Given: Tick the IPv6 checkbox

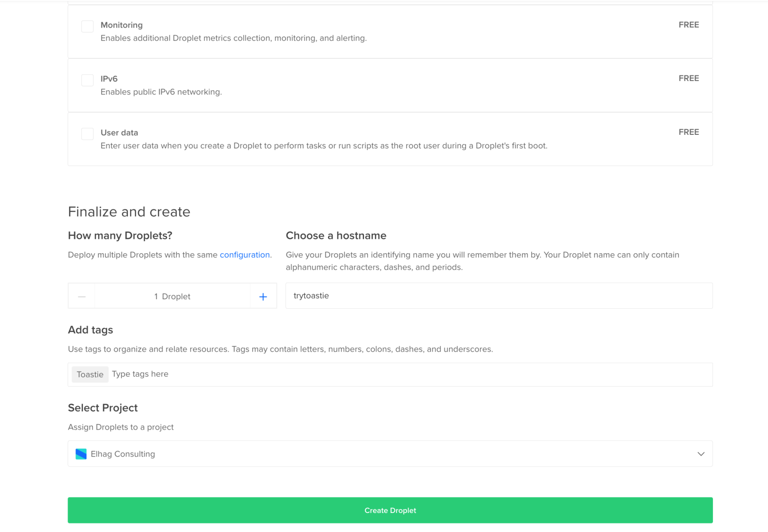Looking at the screenshot, I should click(87, 80).
